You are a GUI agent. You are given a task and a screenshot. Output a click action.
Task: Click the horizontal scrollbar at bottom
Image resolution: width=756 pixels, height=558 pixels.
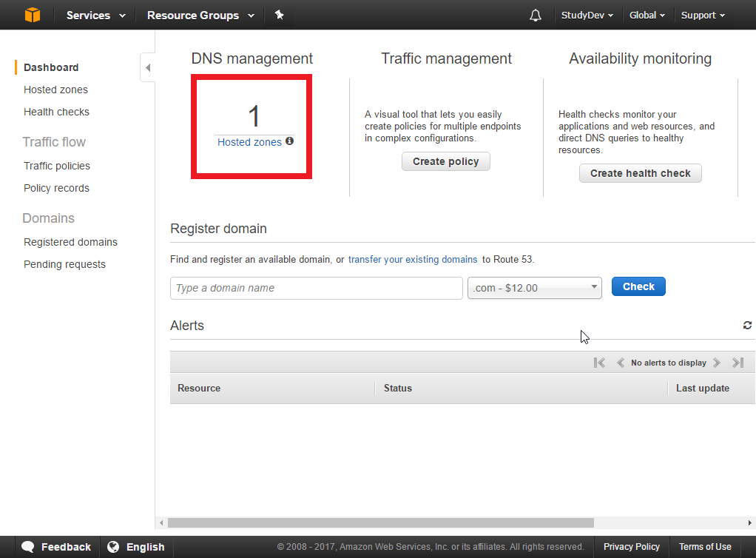[x=380, y=522]
